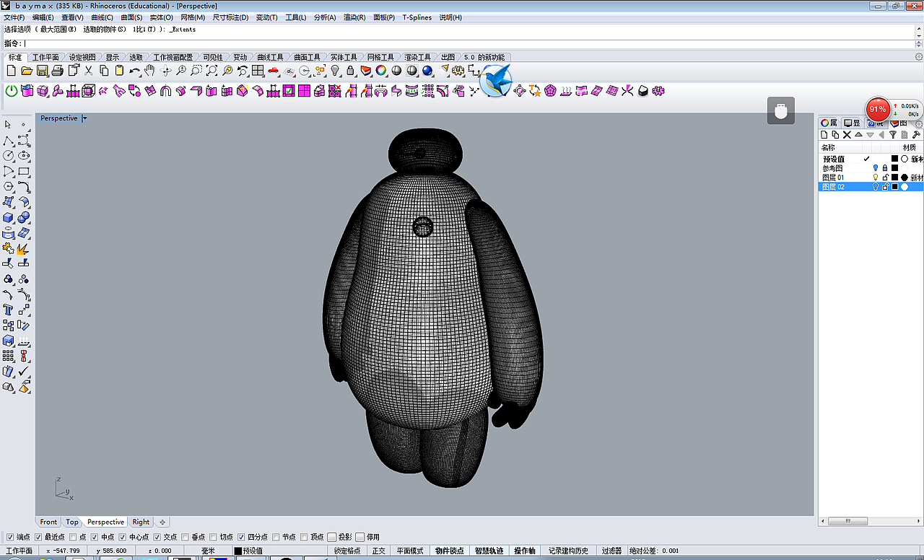Click the color swatch of 预设值 layer
Screen dimensions: 924x560
tap(894, 159)
